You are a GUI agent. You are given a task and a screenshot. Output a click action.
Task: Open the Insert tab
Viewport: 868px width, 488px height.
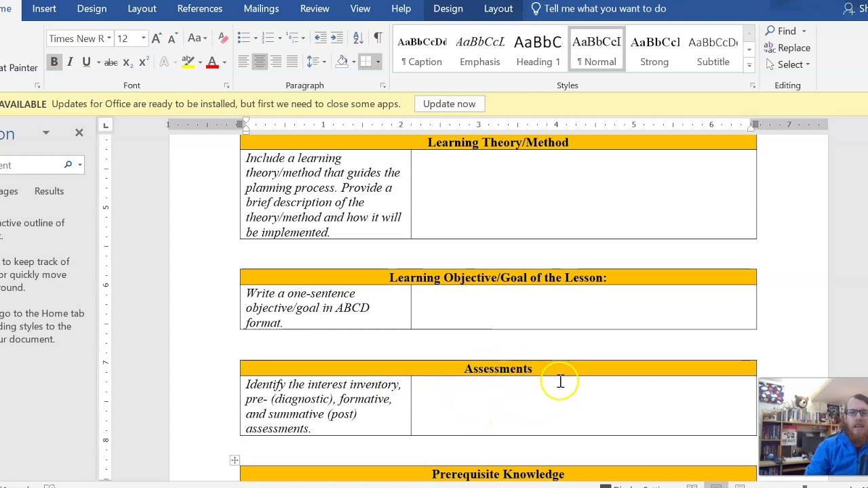tap(44, 9)
